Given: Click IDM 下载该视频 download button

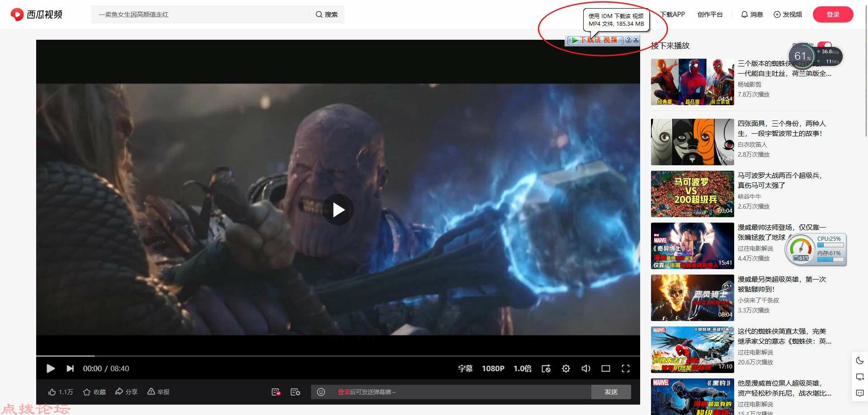Looking at the screenshot, I should click(595, 40).
